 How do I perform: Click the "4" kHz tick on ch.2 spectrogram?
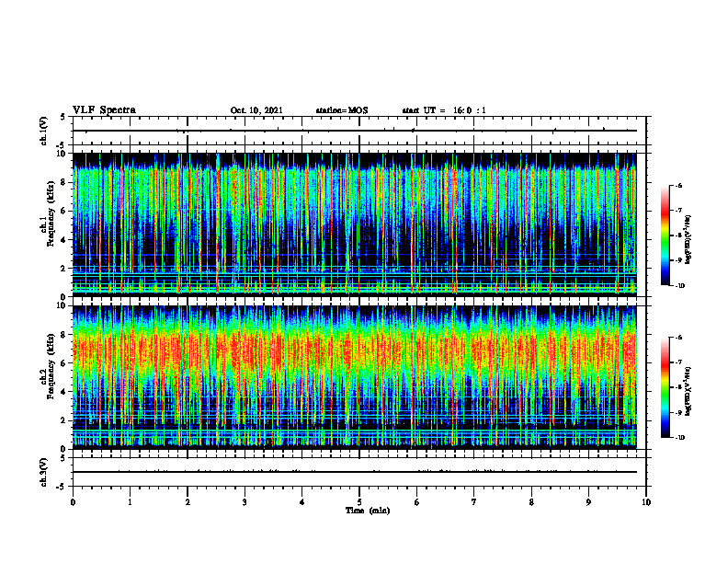(64, 392)
